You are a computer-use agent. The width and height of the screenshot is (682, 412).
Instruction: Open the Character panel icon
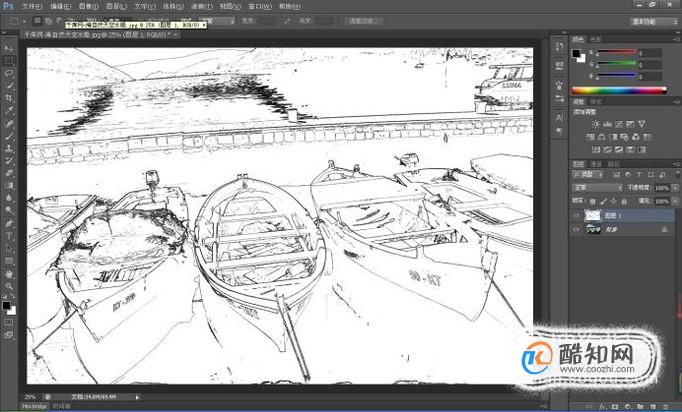coord(559,117)
